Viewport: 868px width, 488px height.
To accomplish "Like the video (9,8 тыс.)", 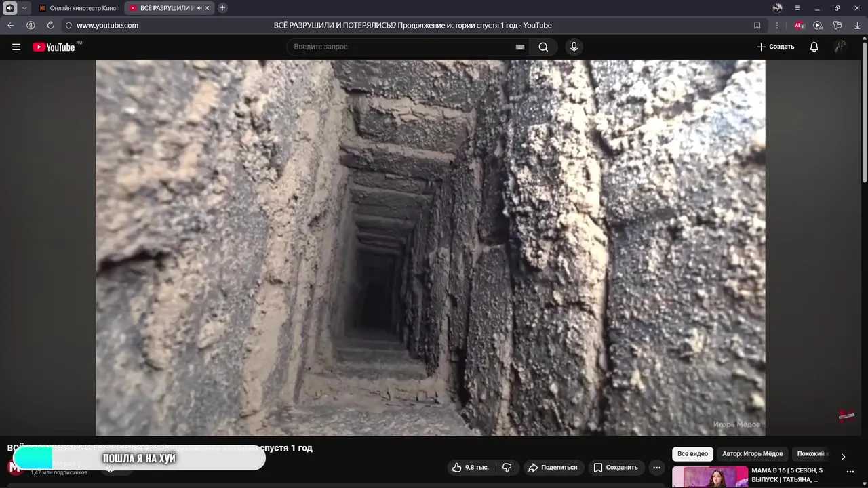I will pos(471,467).
